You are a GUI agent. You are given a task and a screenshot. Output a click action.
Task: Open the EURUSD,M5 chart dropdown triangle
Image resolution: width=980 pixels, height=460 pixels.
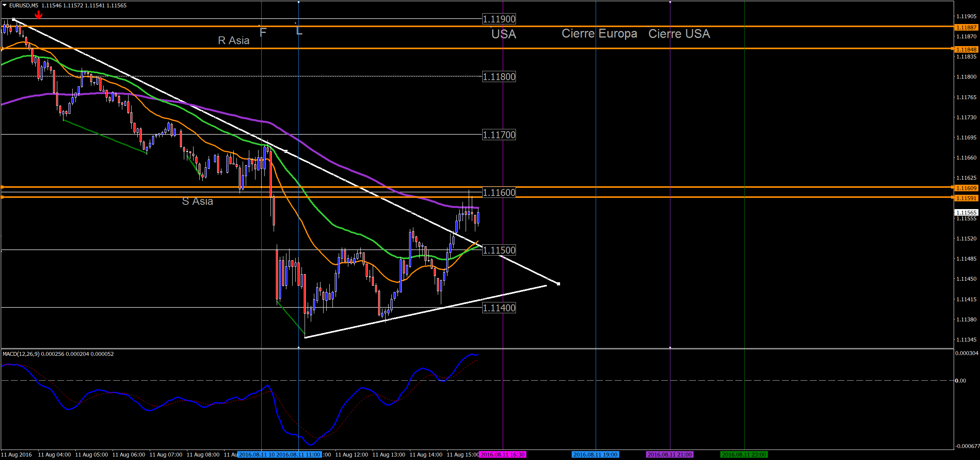tap(4, 5)
